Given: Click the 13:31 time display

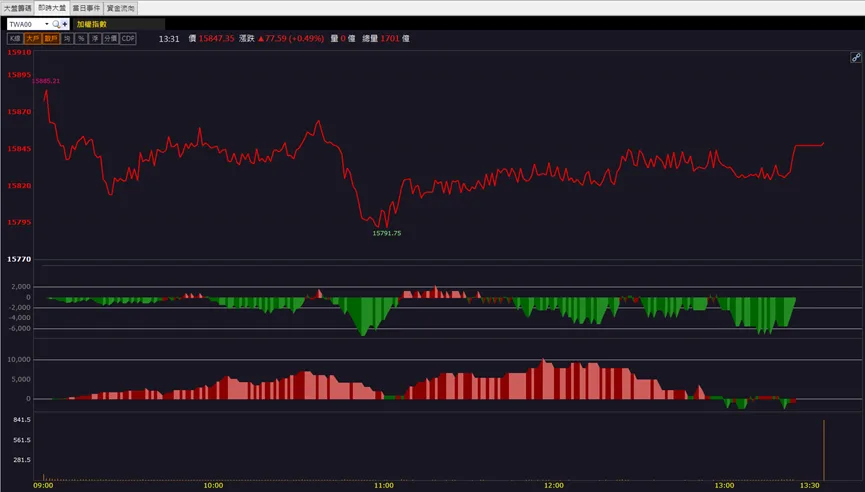Looking at the screenshot, I should coord(169,39).
